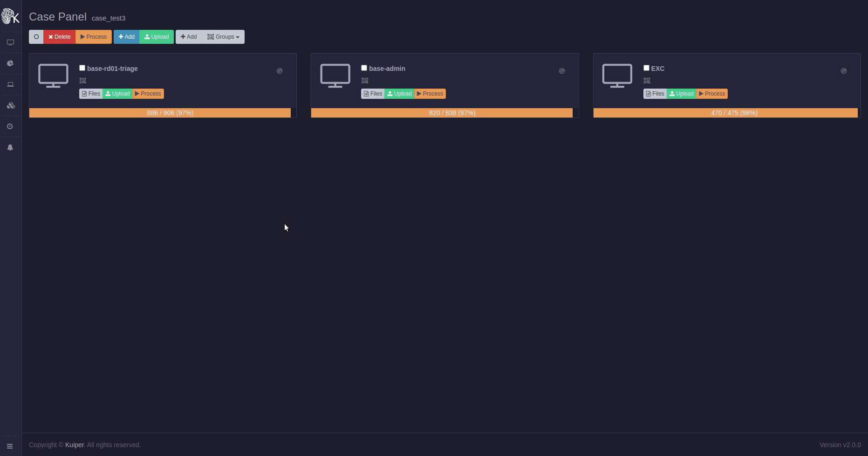This screenshot has width=868, height=456.
Task: Click the IP icon on base-rd01-triage card
Action: 280,71
